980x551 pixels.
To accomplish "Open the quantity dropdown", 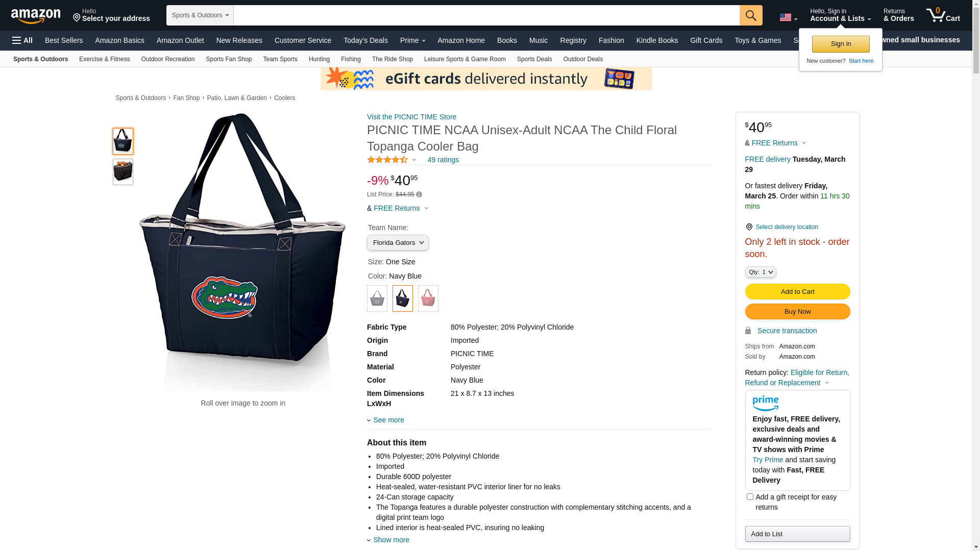I will [760, 272].
